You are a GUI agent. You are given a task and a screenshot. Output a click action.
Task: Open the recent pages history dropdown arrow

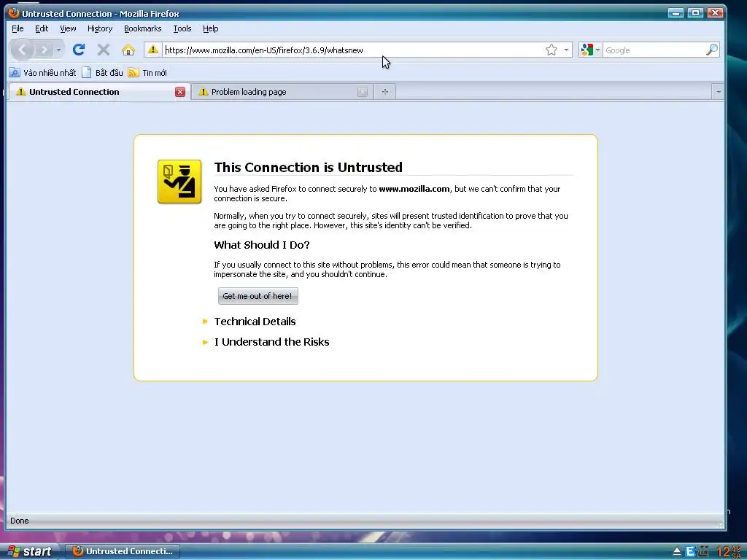(58, 50)
